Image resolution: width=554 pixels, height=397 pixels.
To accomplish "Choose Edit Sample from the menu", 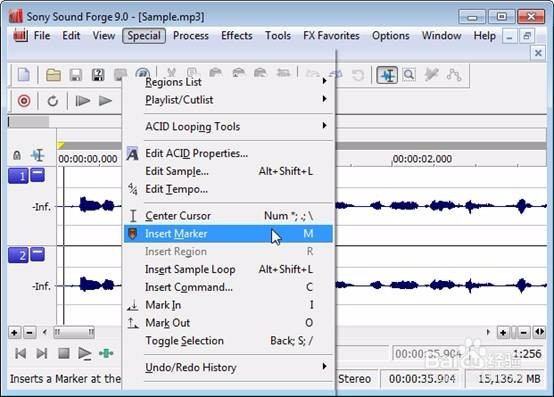I will (228, 171).
